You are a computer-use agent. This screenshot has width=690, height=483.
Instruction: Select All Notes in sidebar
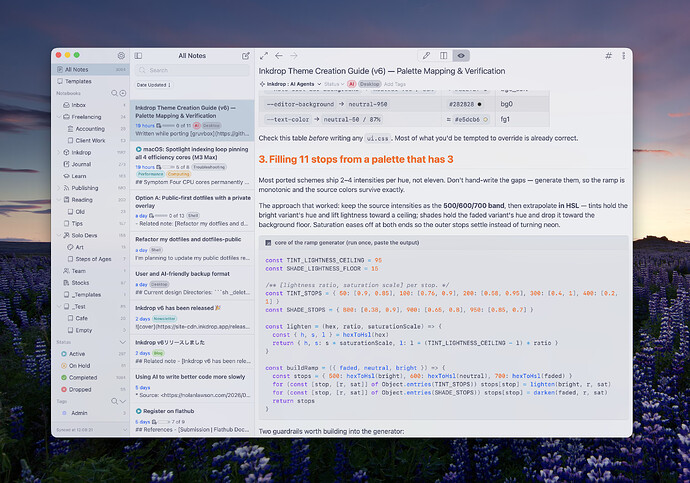tap(91, 70)
